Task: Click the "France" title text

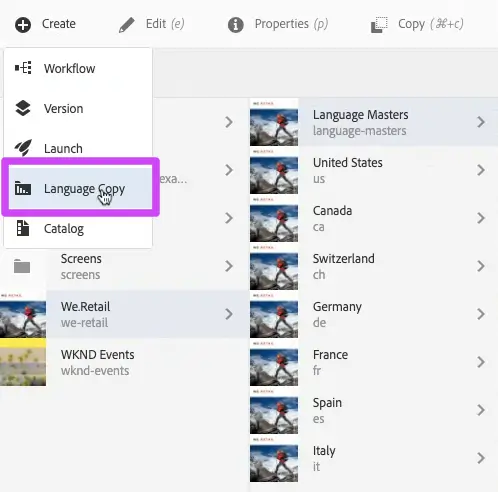Action: coord(330,355)
